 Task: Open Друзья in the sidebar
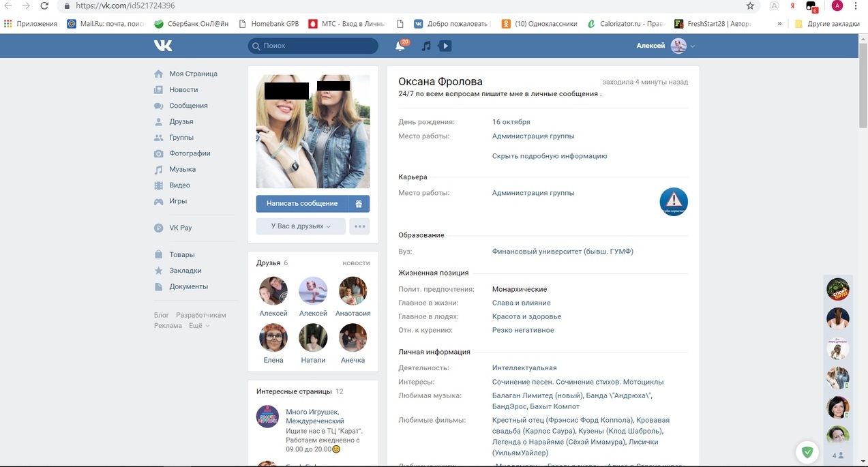pos(181,121)
